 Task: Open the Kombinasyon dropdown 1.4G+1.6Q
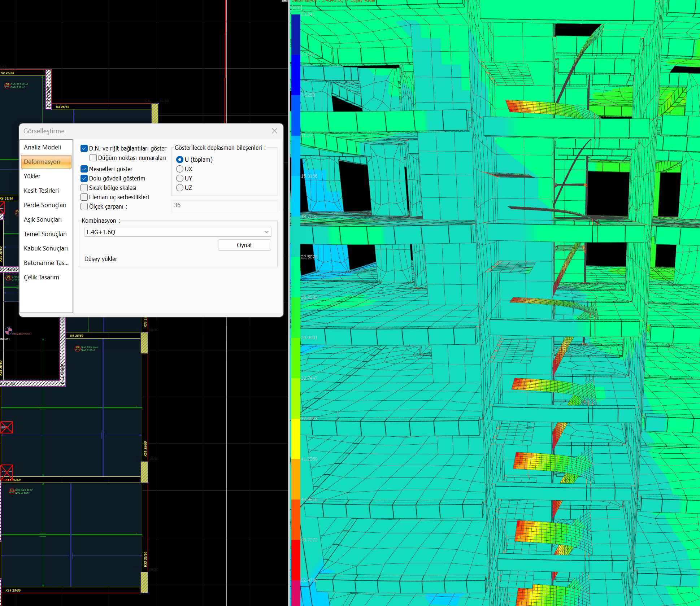tap(178, 232)
